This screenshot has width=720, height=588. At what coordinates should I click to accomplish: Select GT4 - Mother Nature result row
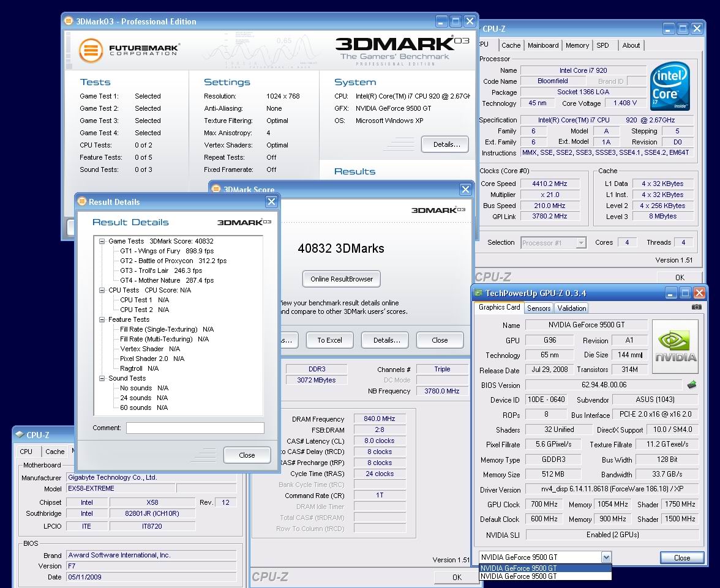(x=167, y=280)
